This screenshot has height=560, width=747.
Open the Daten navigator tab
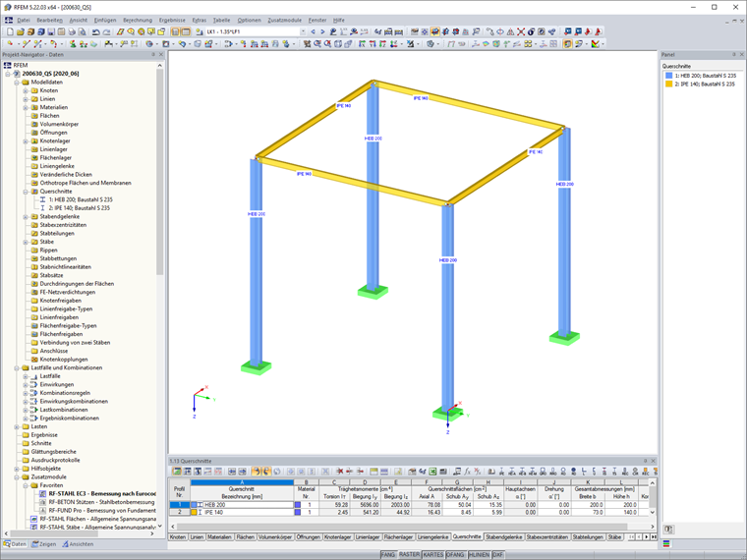[x=15, y=544]
